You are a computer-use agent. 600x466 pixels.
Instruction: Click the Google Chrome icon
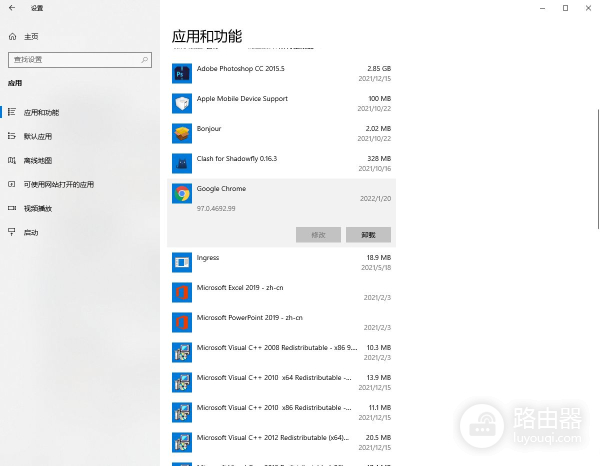(182, 194)
